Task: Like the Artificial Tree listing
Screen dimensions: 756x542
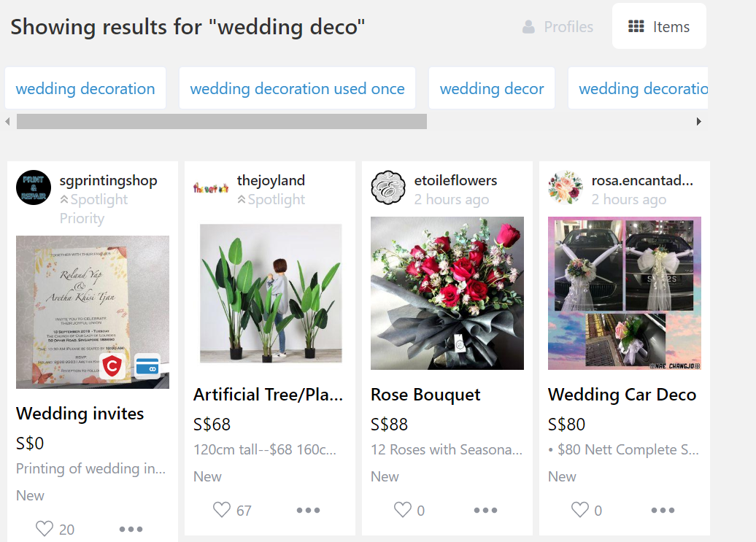Action: [x=222, y=510]
